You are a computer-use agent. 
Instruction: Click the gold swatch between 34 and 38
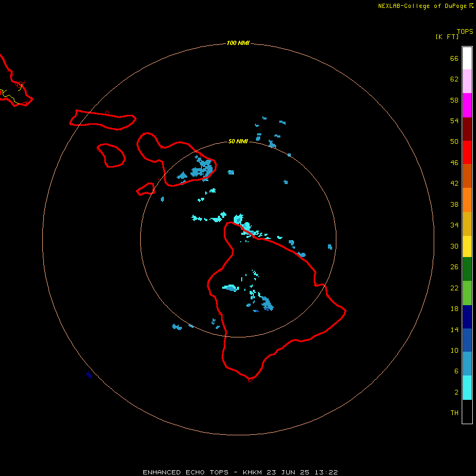(x=467, y=224)
